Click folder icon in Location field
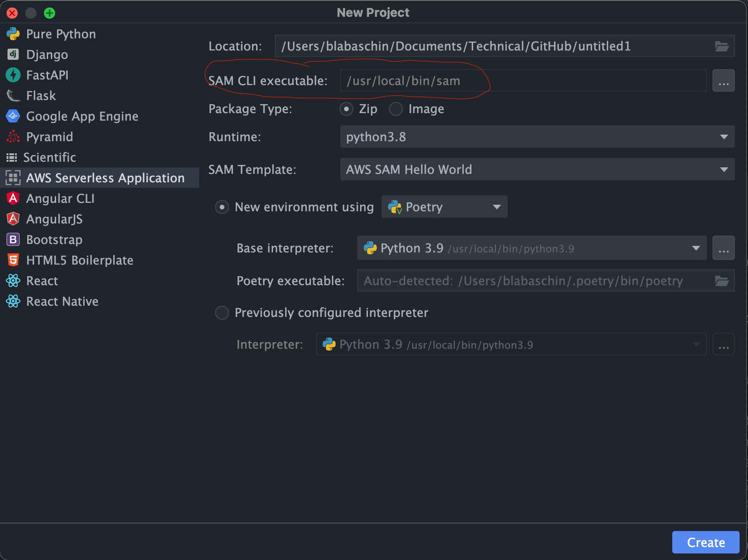 coord(722,46)
